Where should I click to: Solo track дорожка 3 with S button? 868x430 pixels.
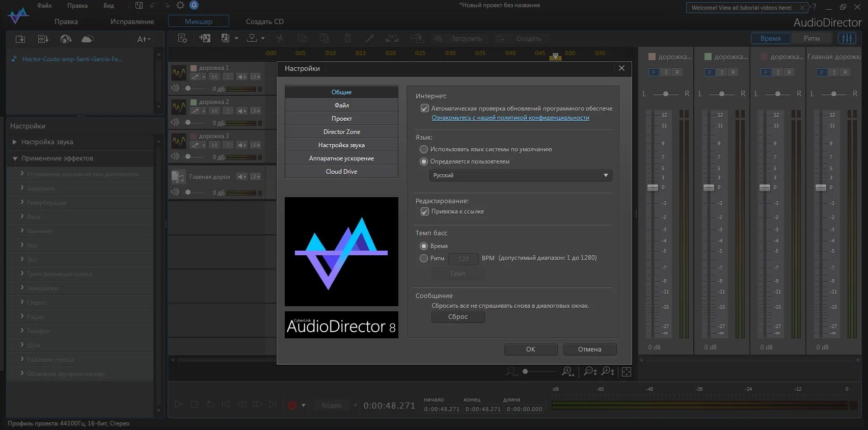click(x=228, y=145)
